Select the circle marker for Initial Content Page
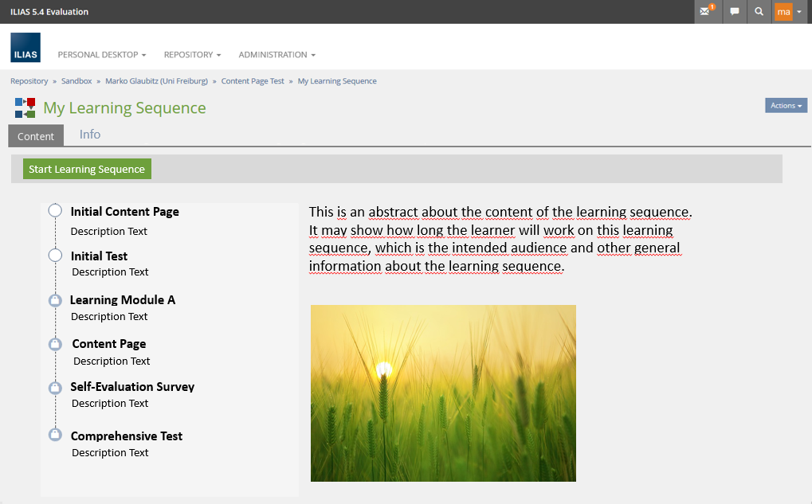 tap(55, 211)
